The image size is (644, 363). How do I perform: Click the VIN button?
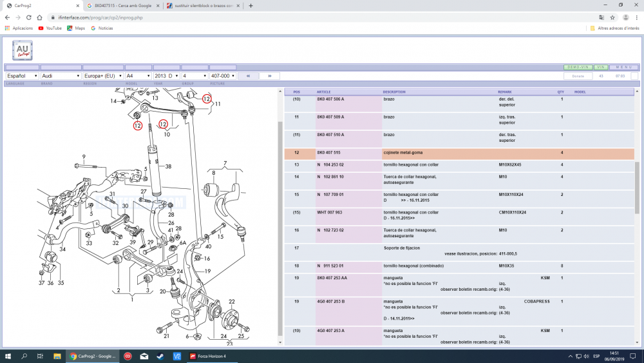click(x=601, y=68)
